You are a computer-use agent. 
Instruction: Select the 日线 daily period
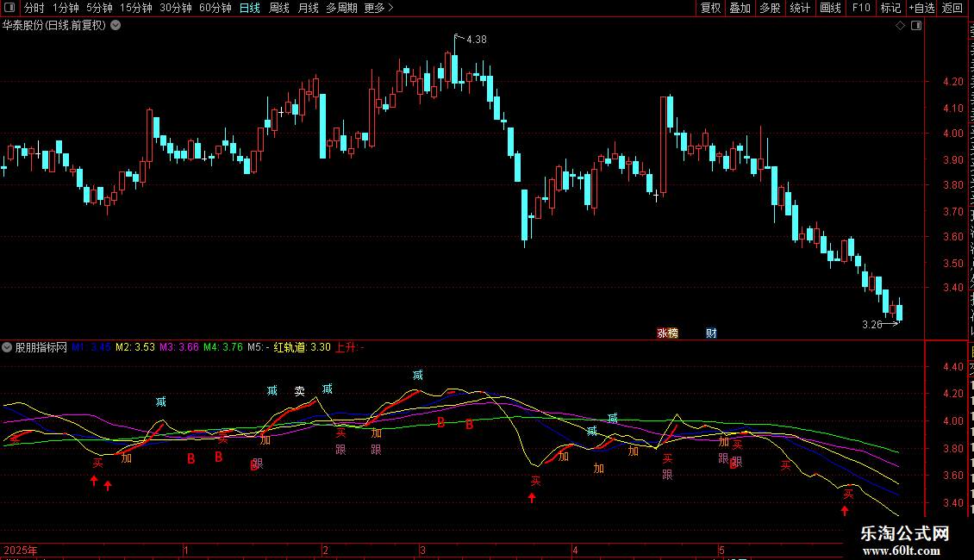coord(250,8)
